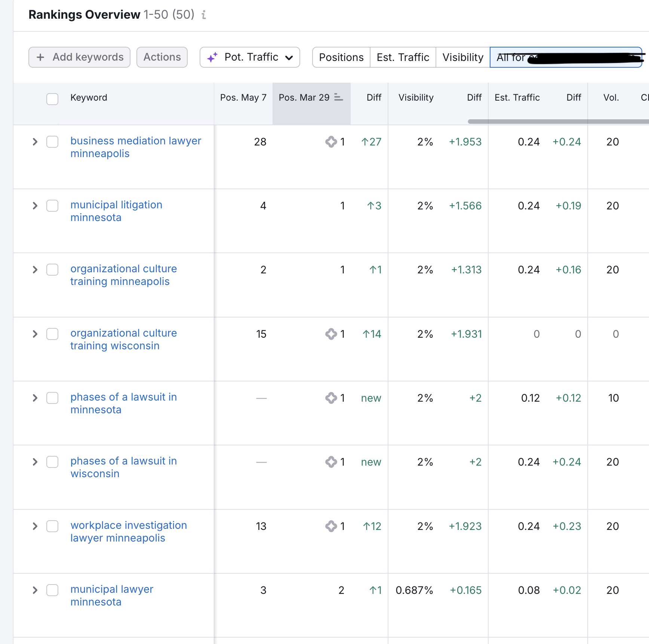Click SERP feature icon for phases of a lawsuit in minnesota

(331, 398)
